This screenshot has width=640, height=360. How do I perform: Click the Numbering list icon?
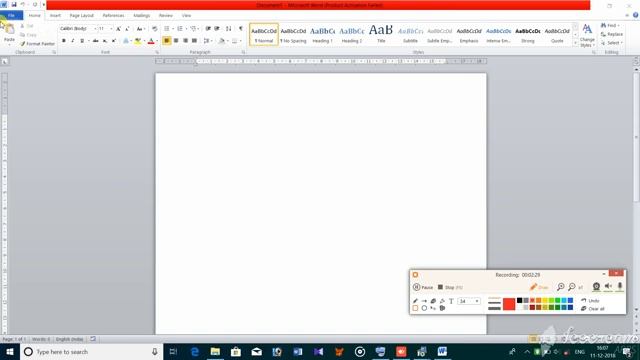coord(180,29)
